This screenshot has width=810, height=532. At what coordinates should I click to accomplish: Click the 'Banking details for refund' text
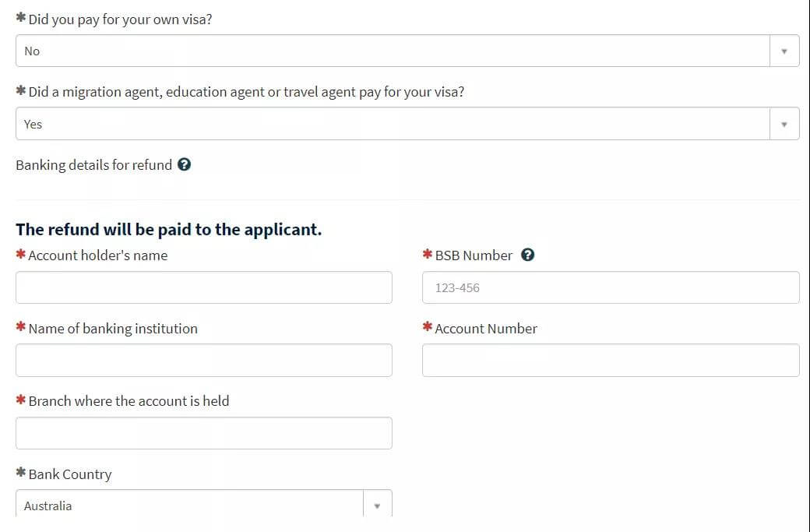tap(94, 165)
